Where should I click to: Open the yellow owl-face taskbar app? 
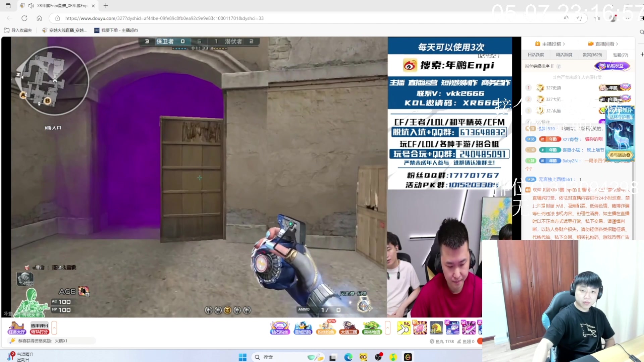point(363,357)
